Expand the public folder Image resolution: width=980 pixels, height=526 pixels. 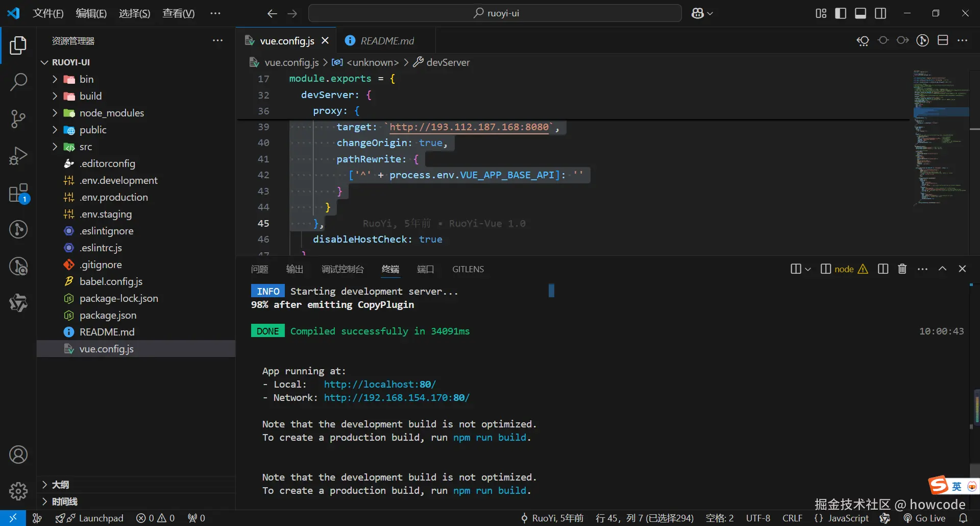[x=136, y=130]
